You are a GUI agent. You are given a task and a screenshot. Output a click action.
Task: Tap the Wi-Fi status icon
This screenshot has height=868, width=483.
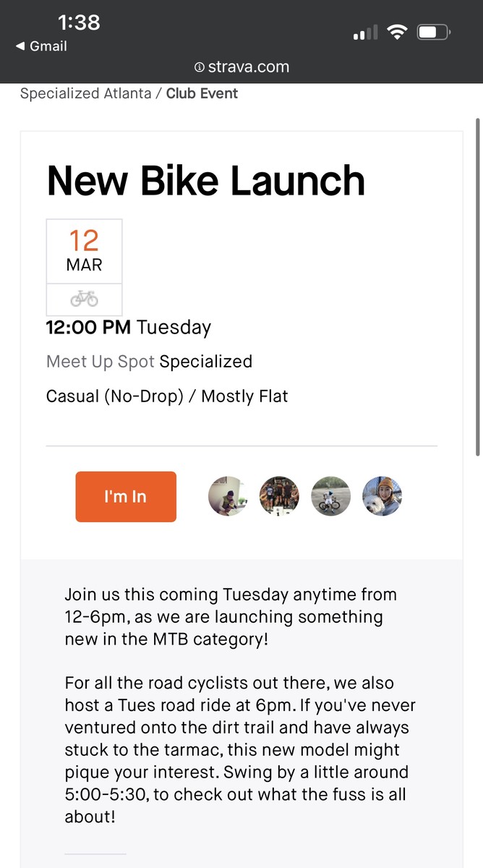(397, 32)
